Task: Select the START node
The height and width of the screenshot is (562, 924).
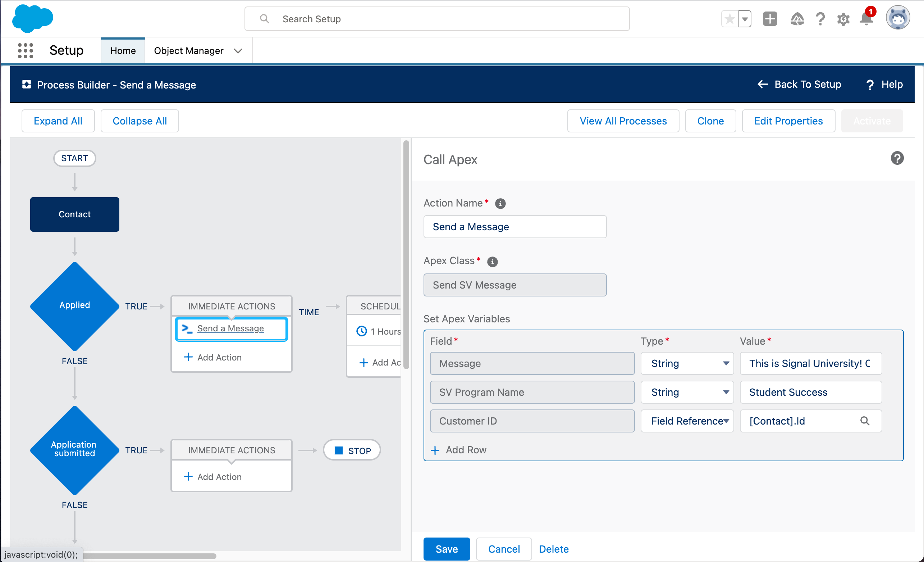Action: pos(75,158)
